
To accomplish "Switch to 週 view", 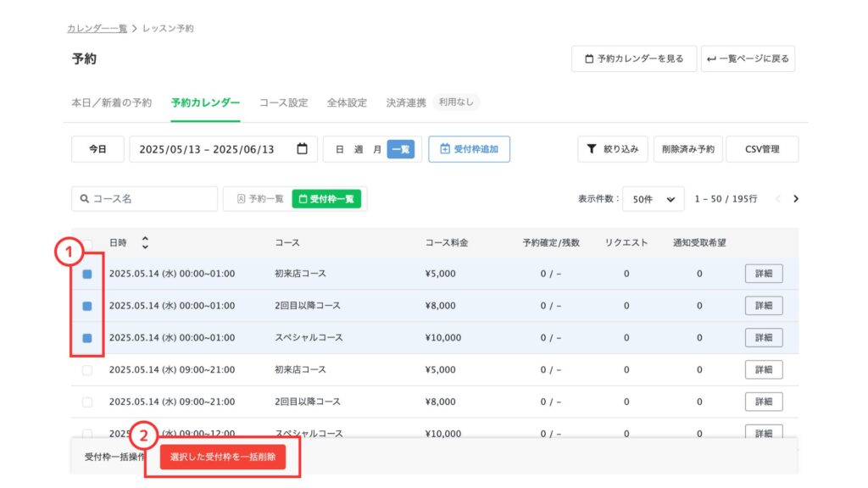I will [359, 149].
